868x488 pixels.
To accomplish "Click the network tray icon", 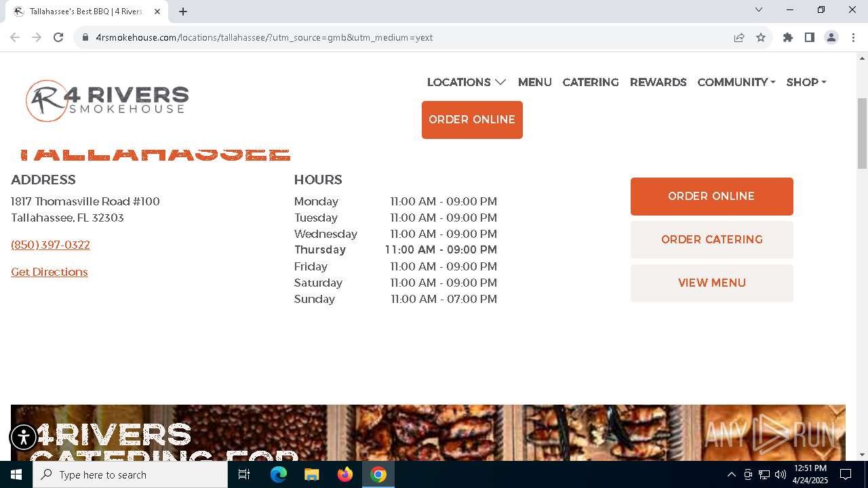I will [764, 474].
